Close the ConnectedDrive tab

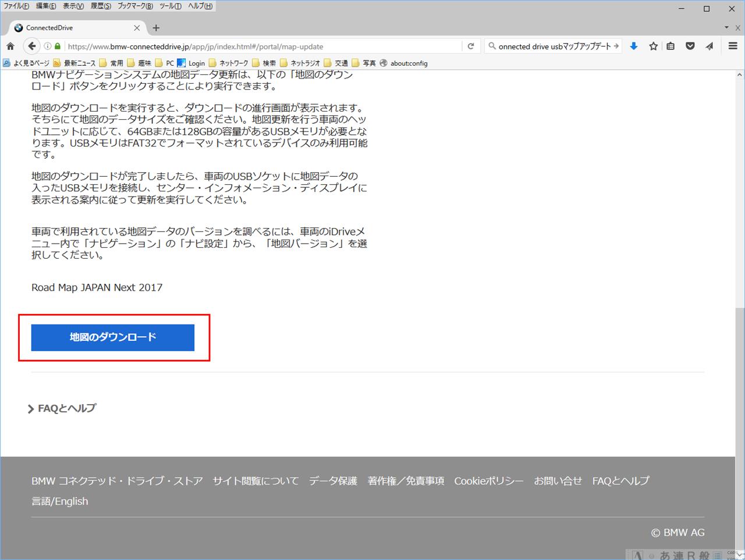coord(137,27)
